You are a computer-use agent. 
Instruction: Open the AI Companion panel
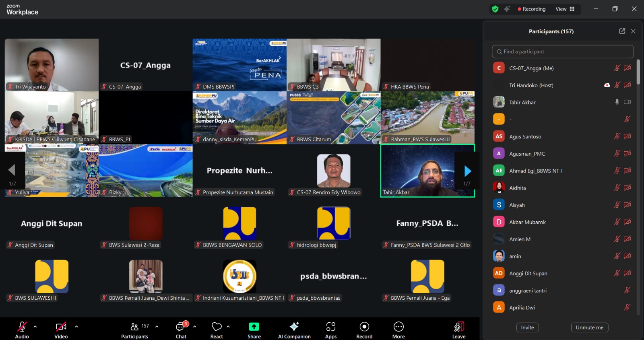coord(294,327)
